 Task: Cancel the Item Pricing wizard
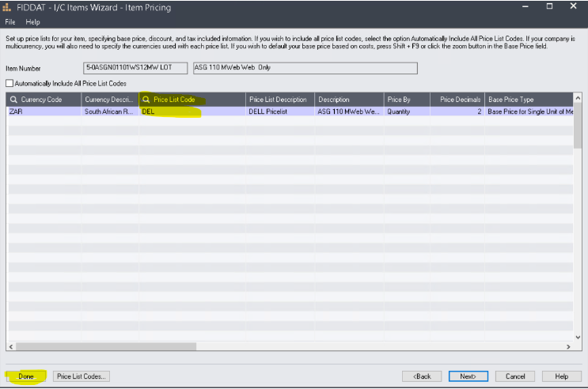[x=515, y=376]
